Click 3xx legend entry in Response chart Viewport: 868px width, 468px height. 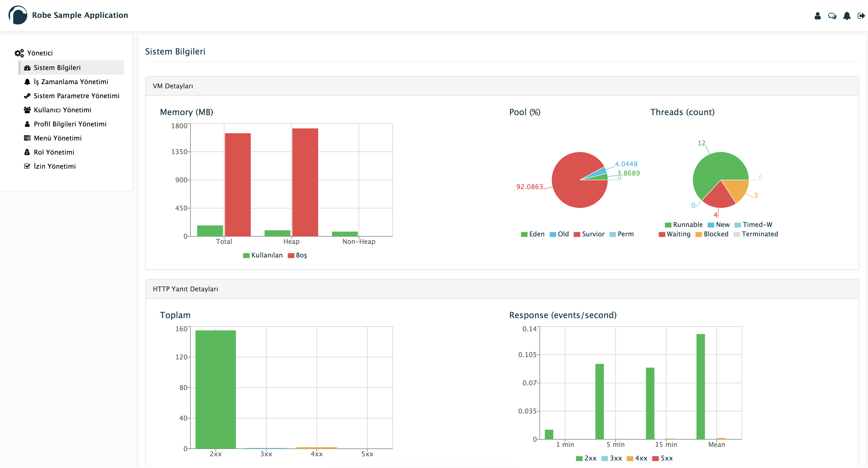click(x=612, y=459)
